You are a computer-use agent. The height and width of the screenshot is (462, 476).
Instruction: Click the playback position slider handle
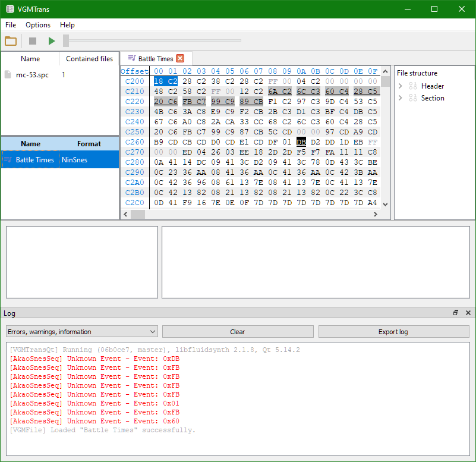[x=66, y=40]
